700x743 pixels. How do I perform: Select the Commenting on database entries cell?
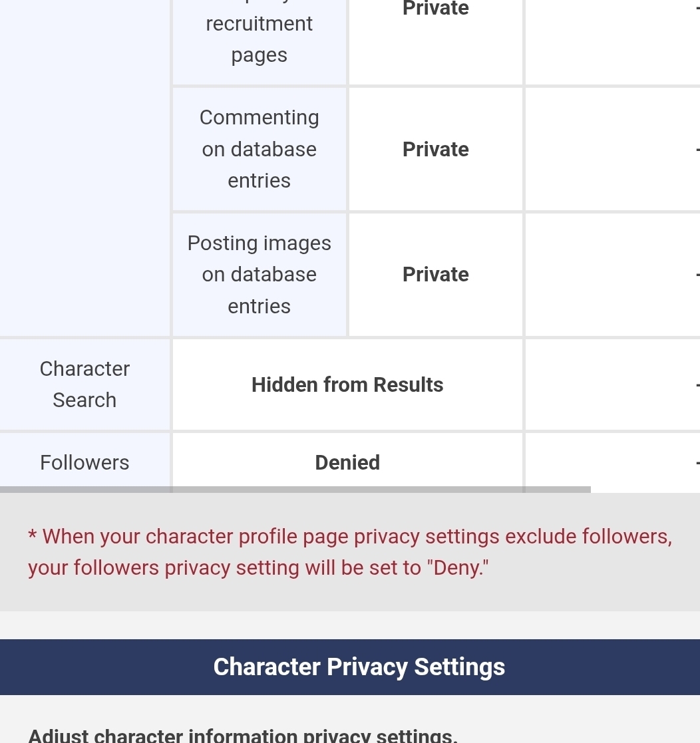(260, 149)
